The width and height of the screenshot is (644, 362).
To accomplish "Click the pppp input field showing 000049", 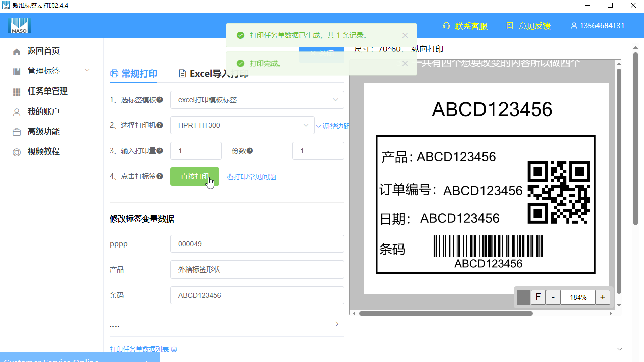I will pyautogui.click(x=257, y=244).
